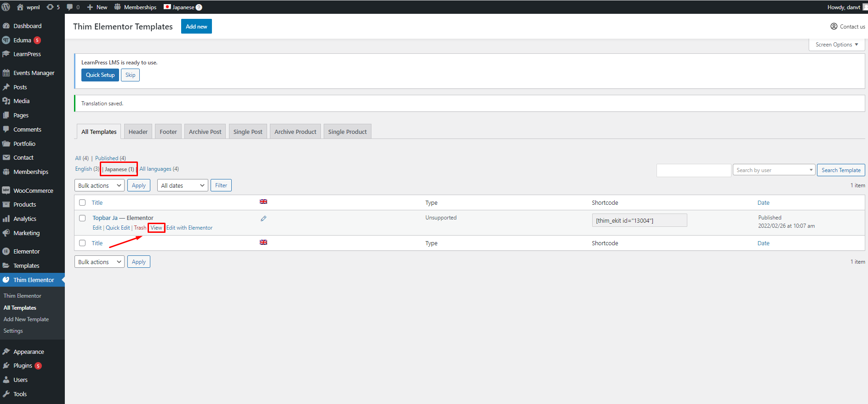Click the Filter button
Viewport: 868px width, 404px height.
point(221,185)
